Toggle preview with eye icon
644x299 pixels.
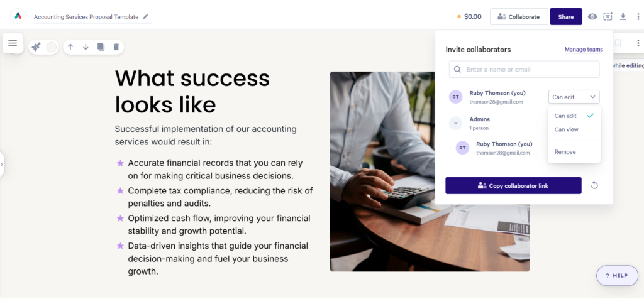coord(592,17)
